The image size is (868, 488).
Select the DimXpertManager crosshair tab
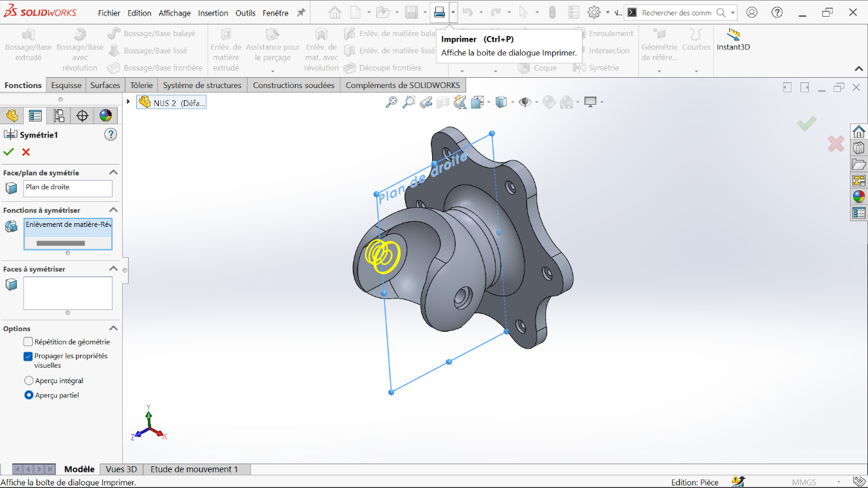pos(82,116)
